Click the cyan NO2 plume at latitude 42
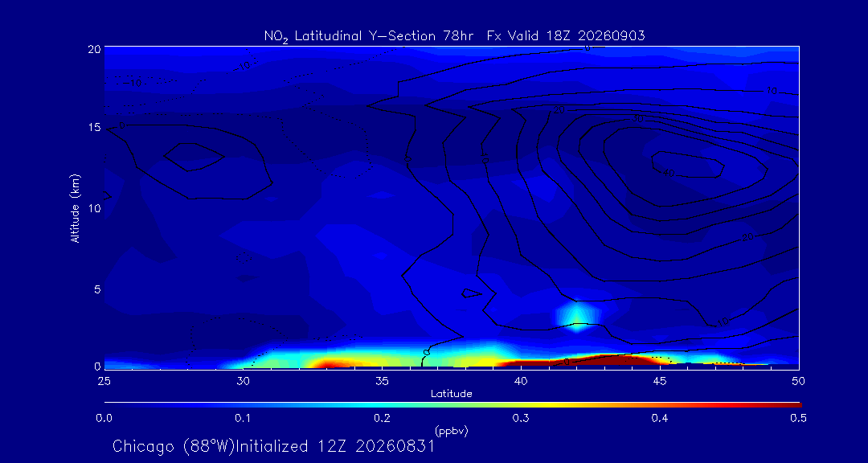This screenshot has height=463, width=868. tap(576, 317)
